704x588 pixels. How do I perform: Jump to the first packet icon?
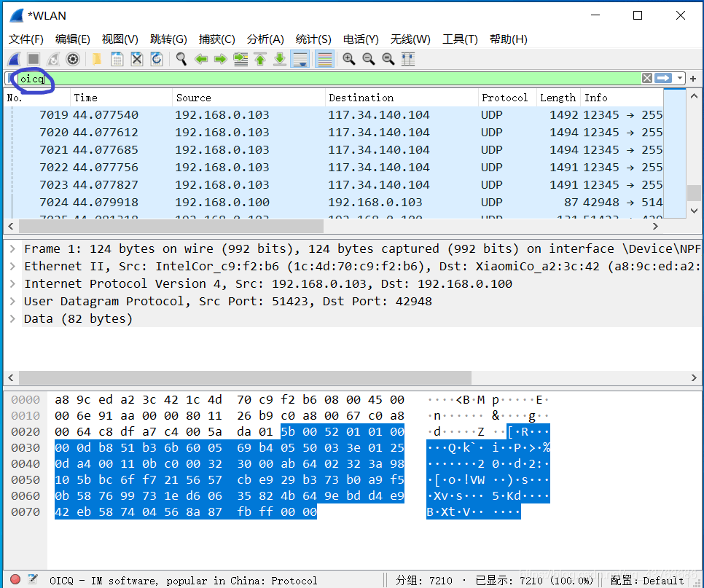pos(260,59)
